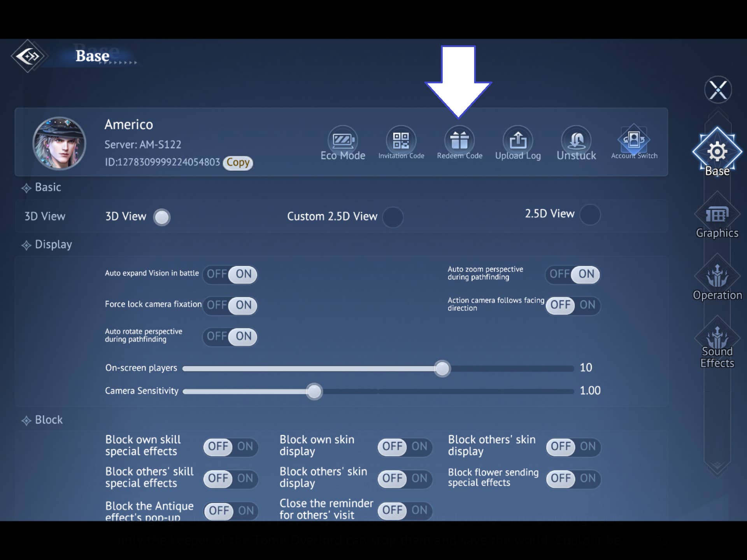The width and height of the screenshot is (747, 560).
Task: Click the Upload Log icon
Action: point(518,140)
